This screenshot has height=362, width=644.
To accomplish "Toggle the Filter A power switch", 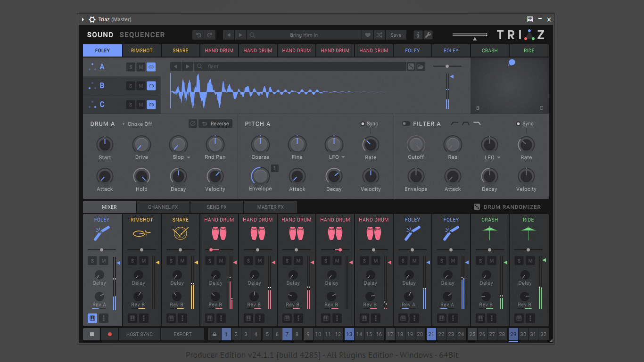I will tap(405, 124).
